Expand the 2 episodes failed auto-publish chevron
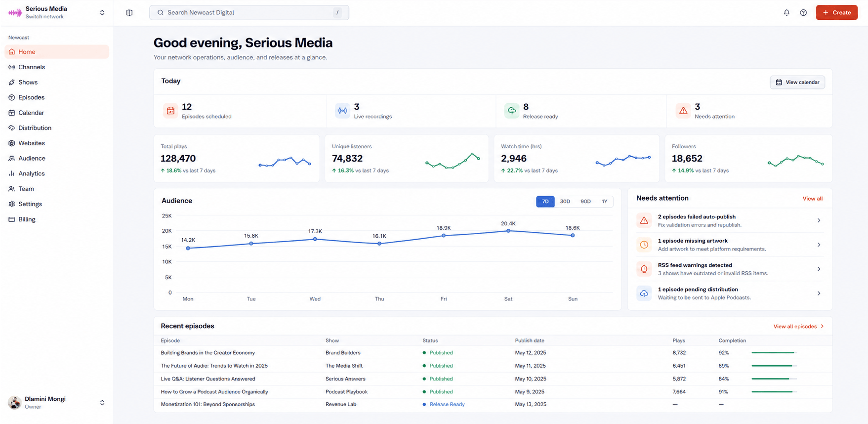 (x=819, y=220)
